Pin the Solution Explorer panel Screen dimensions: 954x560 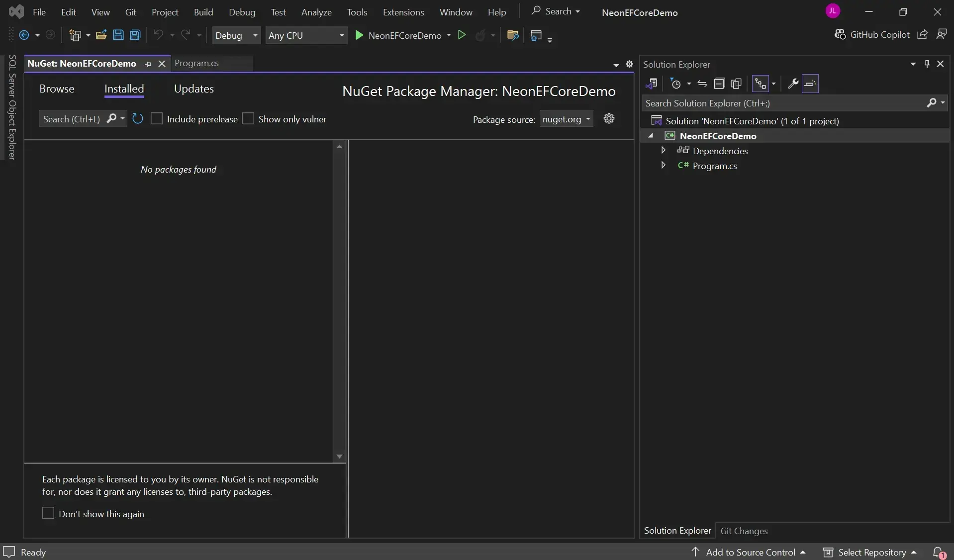point(927,64)
